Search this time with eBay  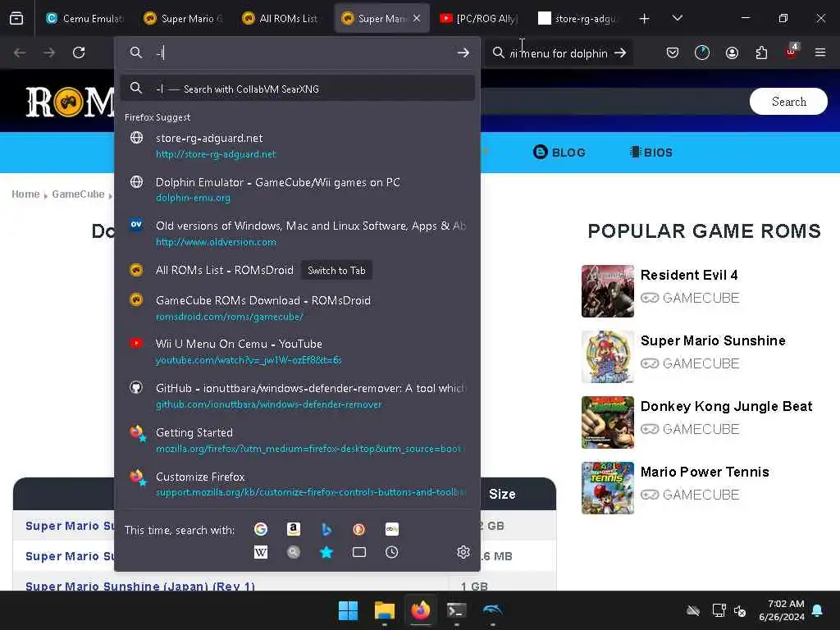(391, 529)
